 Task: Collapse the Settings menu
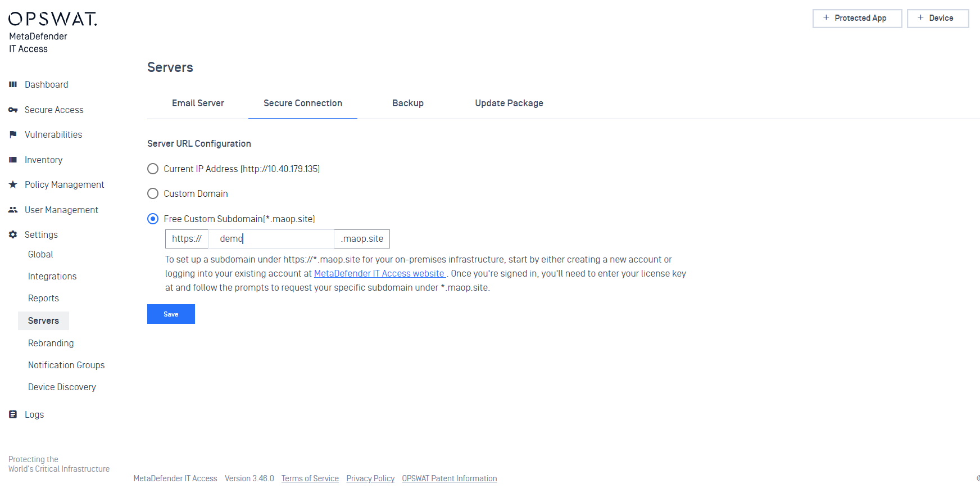[41, 234]
